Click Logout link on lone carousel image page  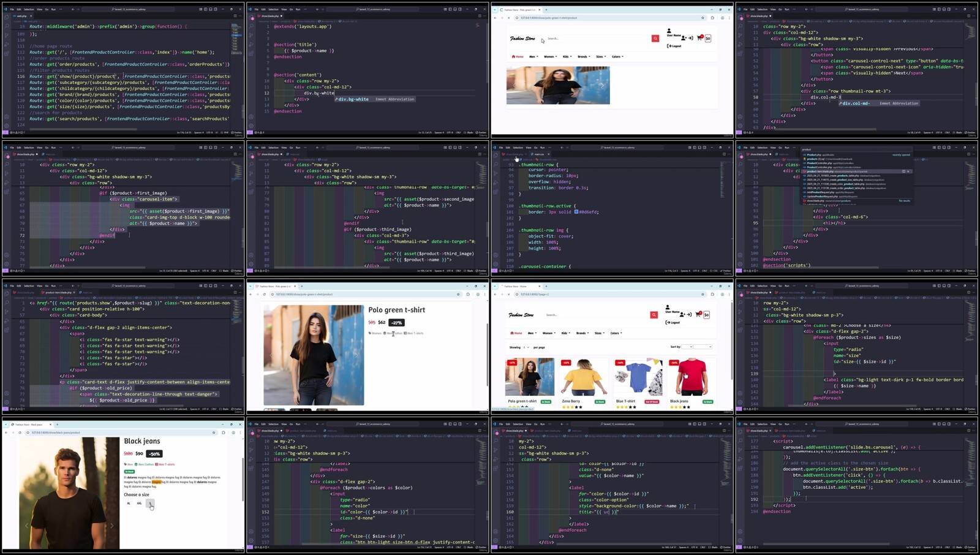coord(674,46)
